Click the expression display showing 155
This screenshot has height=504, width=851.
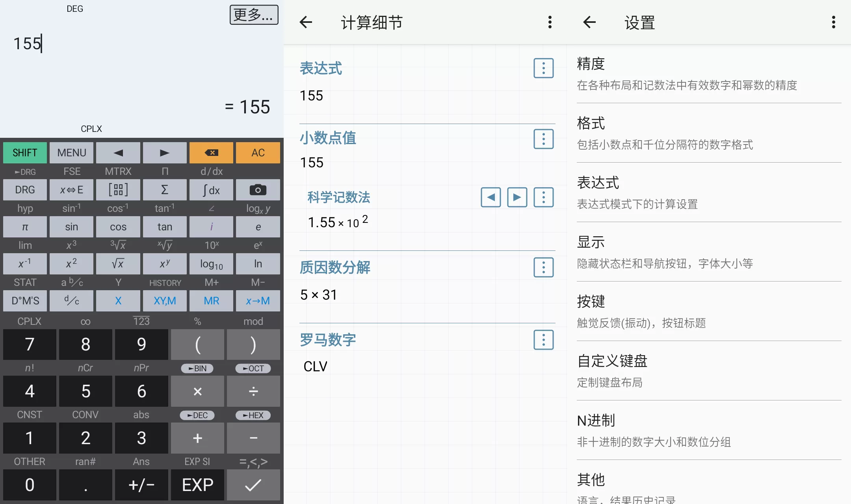(x=28, y=43)
